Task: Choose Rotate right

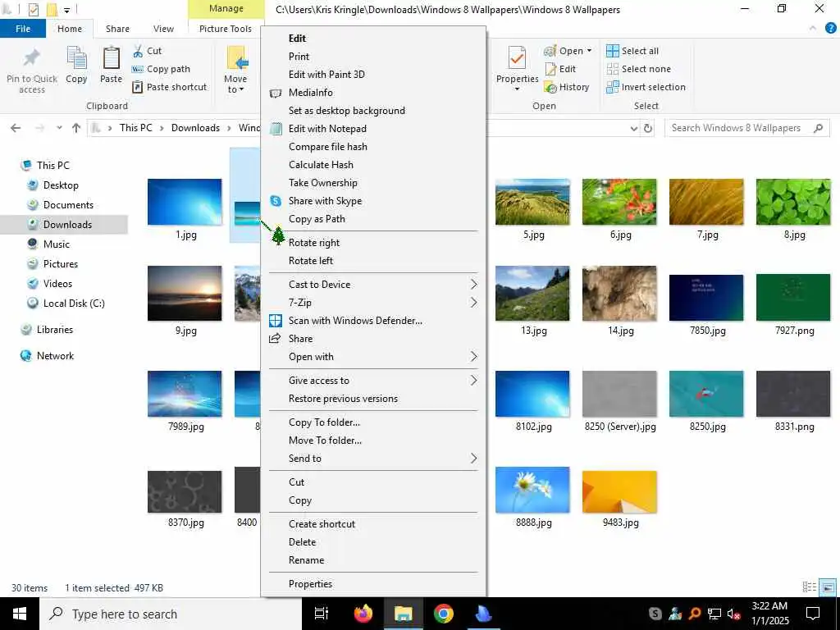Action: (x=373, y=243)
